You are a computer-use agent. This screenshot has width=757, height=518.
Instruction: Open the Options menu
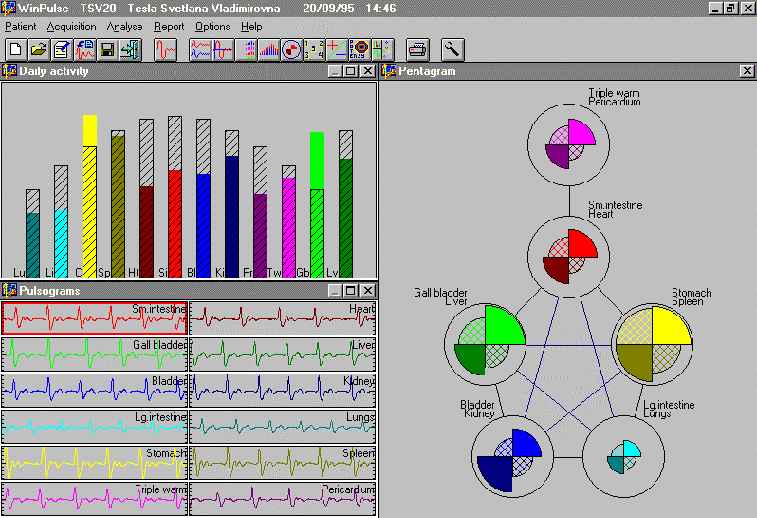(212, 27)
